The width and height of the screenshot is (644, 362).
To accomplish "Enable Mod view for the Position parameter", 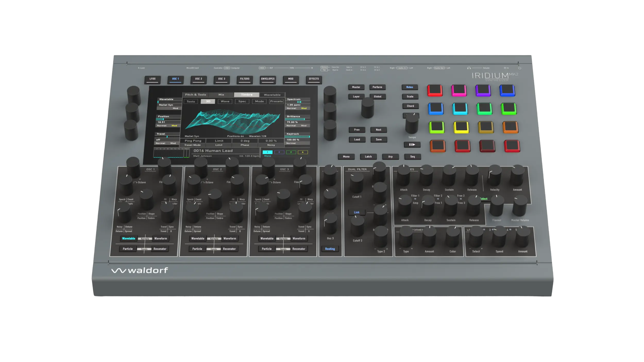I will pos(175,125).
